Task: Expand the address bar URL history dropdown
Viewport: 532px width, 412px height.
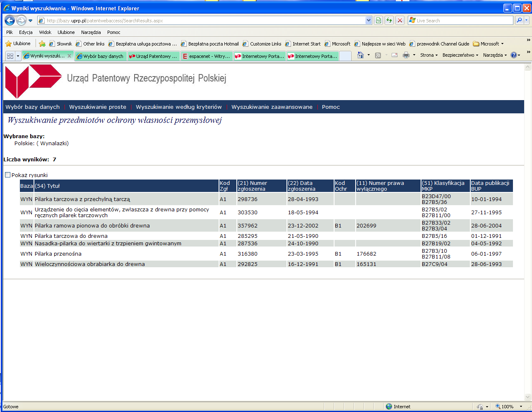Action: (369, 20)
